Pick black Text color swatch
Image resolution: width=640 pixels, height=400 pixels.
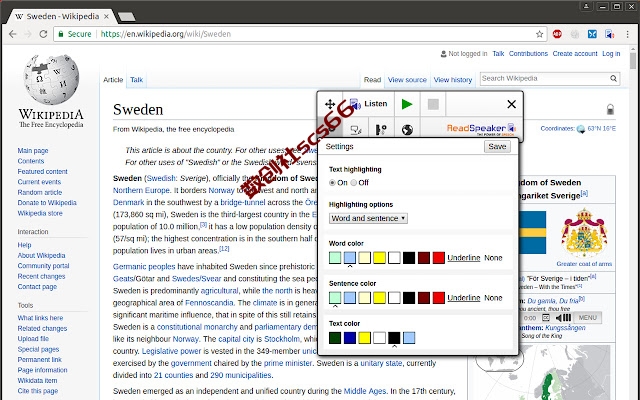point(394,338)
